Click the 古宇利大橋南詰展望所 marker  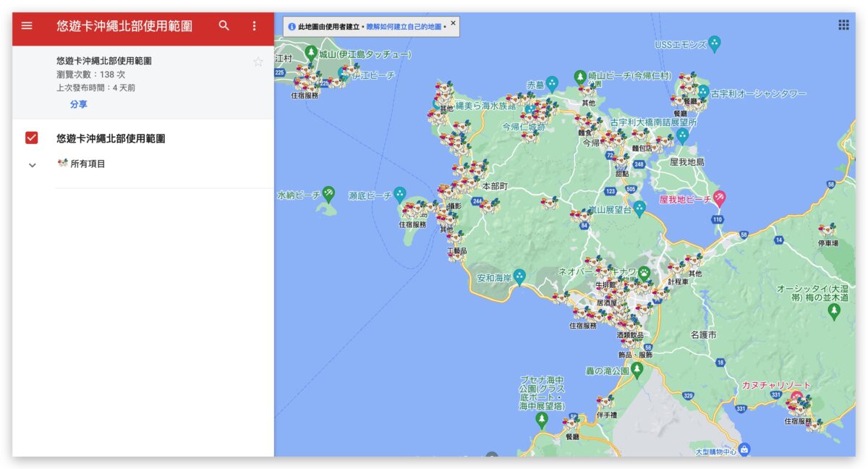pos(682,135)
